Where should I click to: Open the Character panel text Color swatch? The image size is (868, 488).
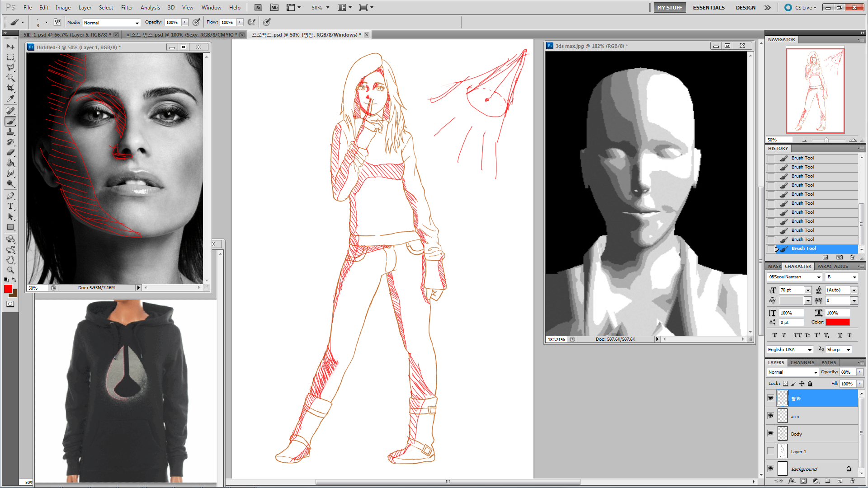point(838,322)
